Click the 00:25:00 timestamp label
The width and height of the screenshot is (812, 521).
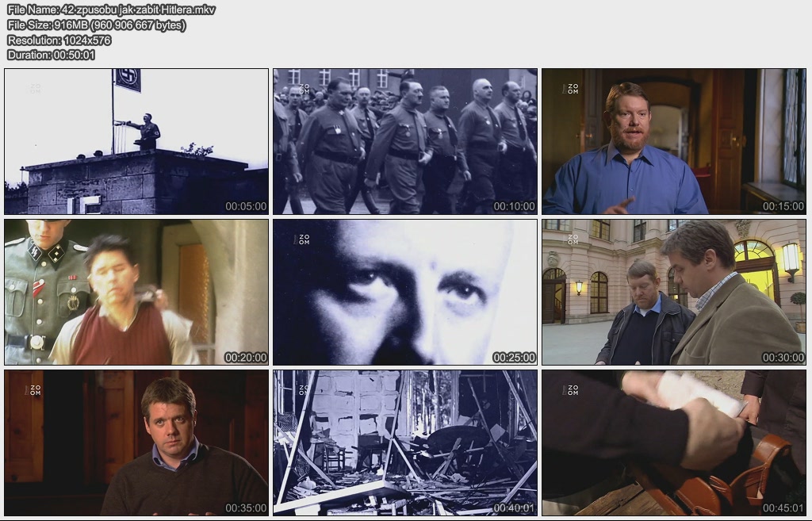click(x=514, y=358)
